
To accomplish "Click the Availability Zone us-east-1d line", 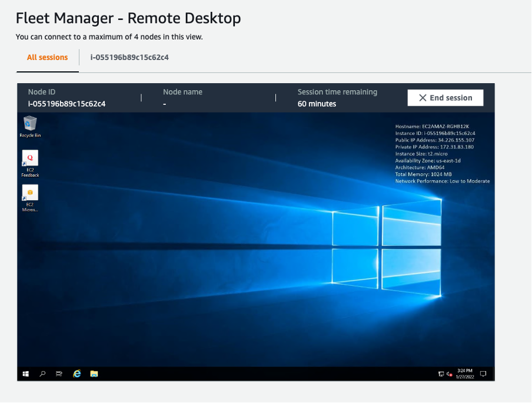I will point(428,160).
